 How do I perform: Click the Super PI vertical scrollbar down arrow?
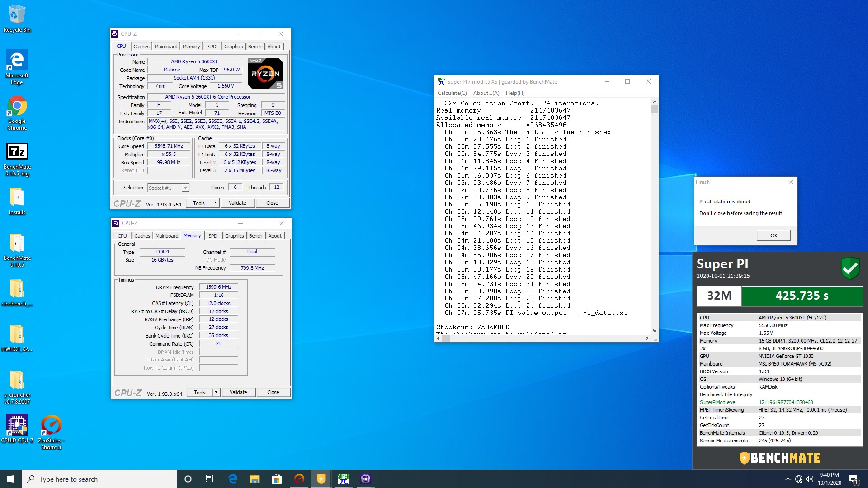(655, 331)
